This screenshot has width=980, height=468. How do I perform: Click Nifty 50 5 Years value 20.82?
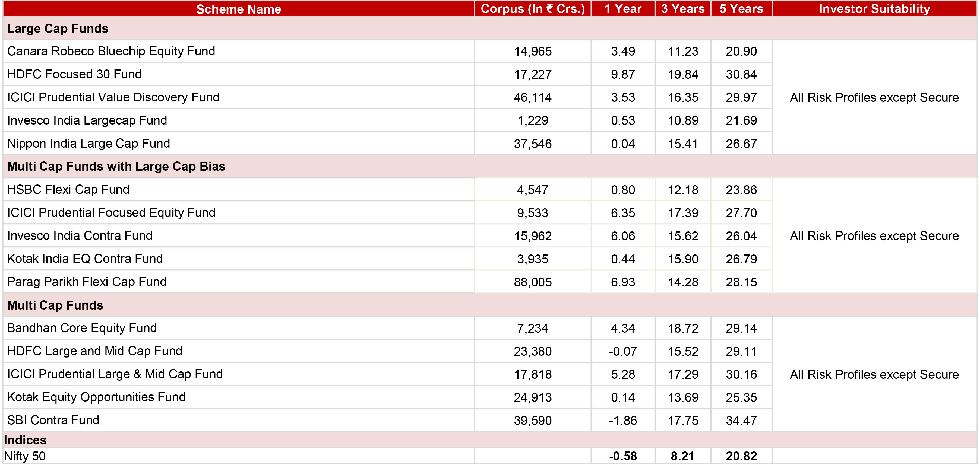(x=741, y=456)
